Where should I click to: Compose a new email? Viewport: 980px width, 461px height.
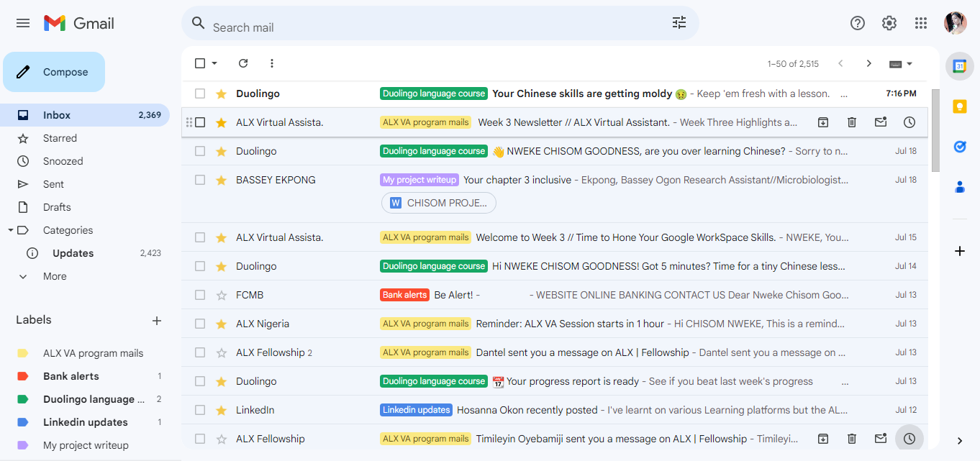click(x=54, y=72)
